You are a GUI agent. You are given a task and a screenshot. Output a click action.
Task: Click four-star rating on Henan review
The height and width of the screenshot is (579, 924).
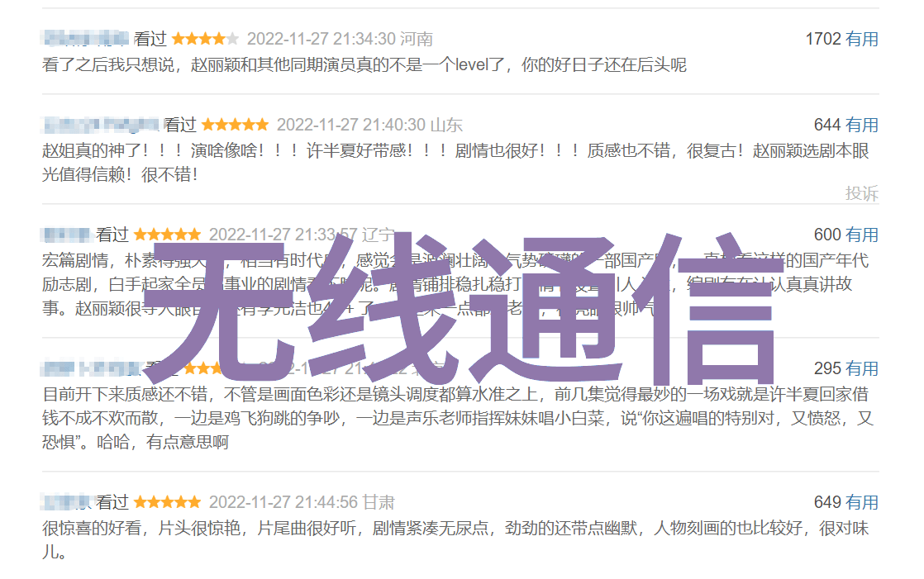205,39
